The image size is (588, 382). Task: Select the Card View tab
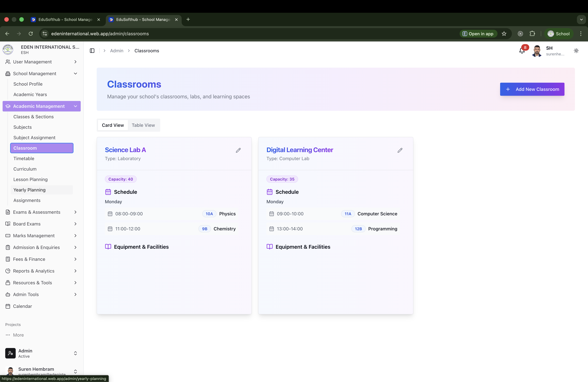point(113,125)
